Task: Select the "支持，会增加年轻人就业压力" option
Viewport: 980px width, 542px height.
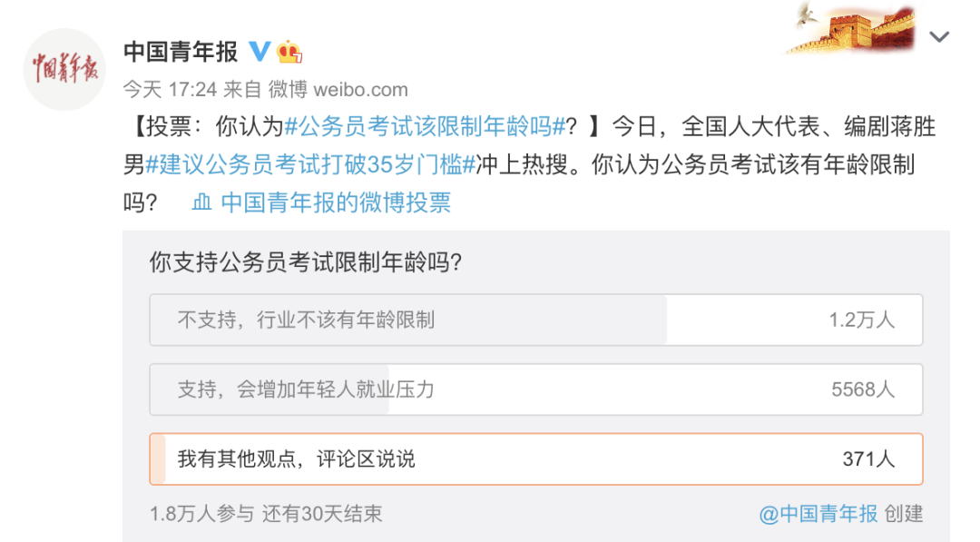Action: coord(408,389)
